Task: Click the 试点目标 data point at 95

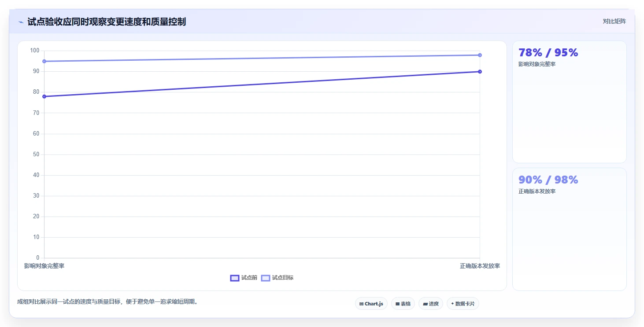Action: point(44,61)
